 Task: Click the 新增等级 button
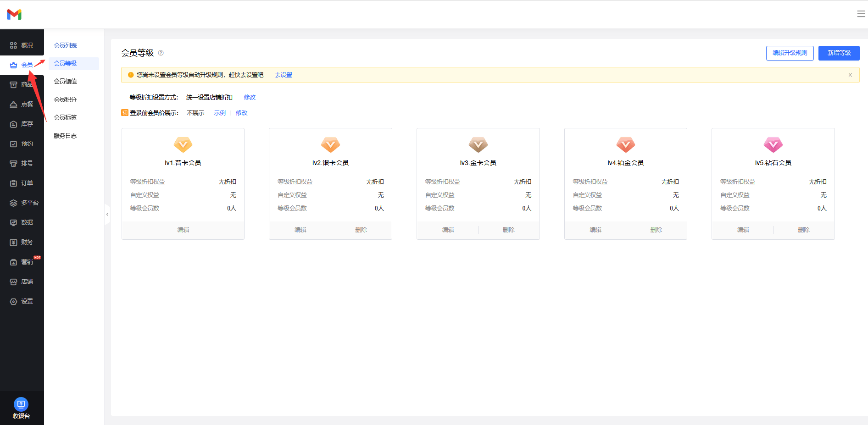[x=839, y=53]
